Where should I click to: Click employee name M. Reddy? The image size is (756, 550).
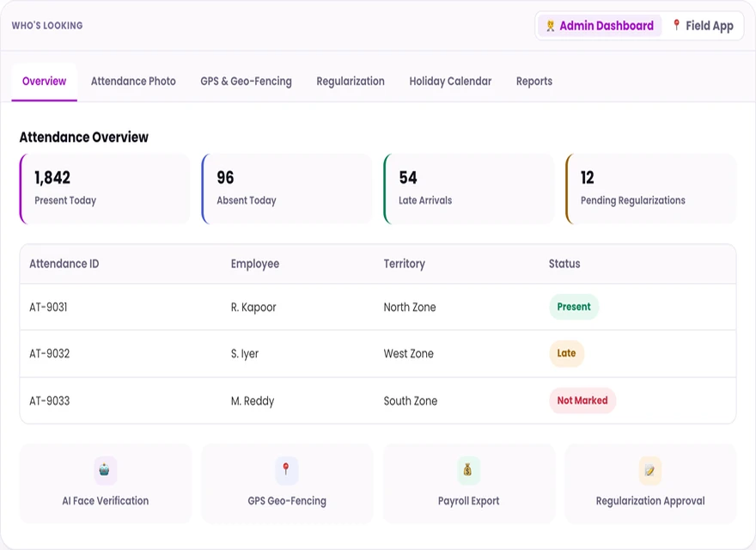click(253, 401)
